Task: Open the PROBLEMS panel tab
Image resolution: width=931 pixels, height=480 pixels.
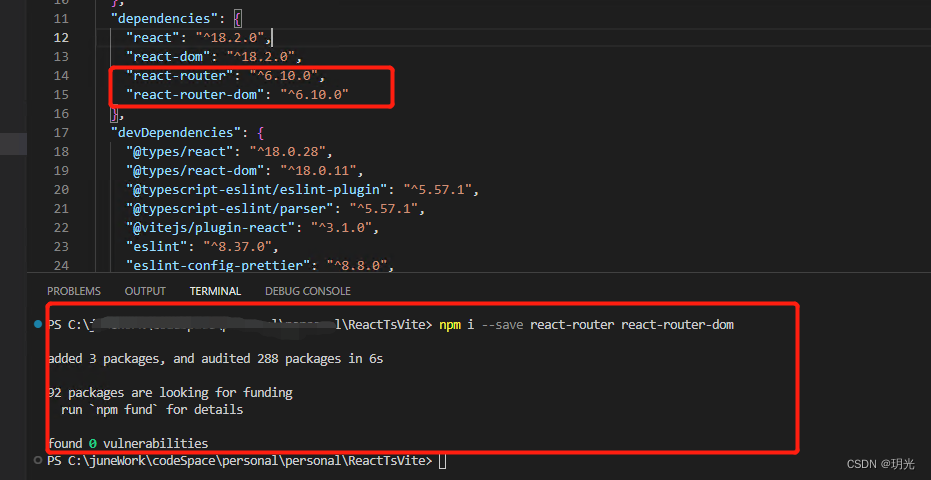Action: coord(74,291)
